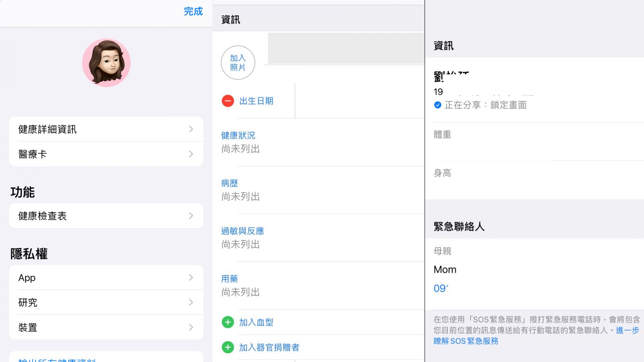Select the 研究 privacy item
This screenshot has width=644, height=362.
(28, 302)
